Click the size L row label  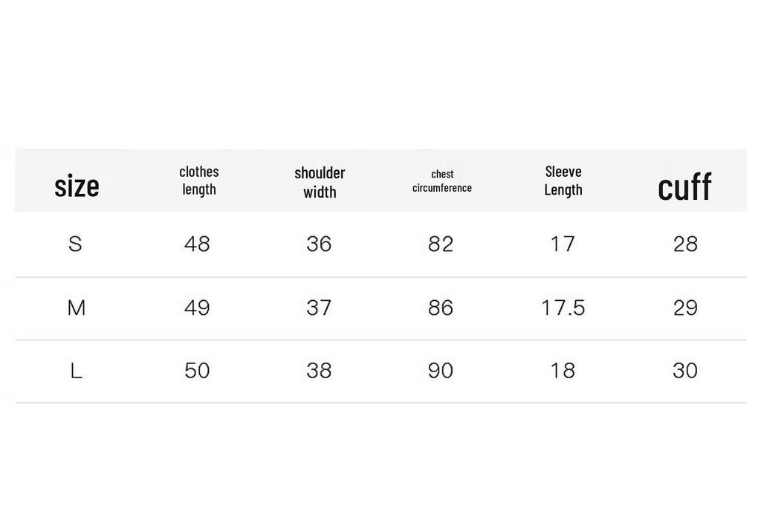pos(77,371)
